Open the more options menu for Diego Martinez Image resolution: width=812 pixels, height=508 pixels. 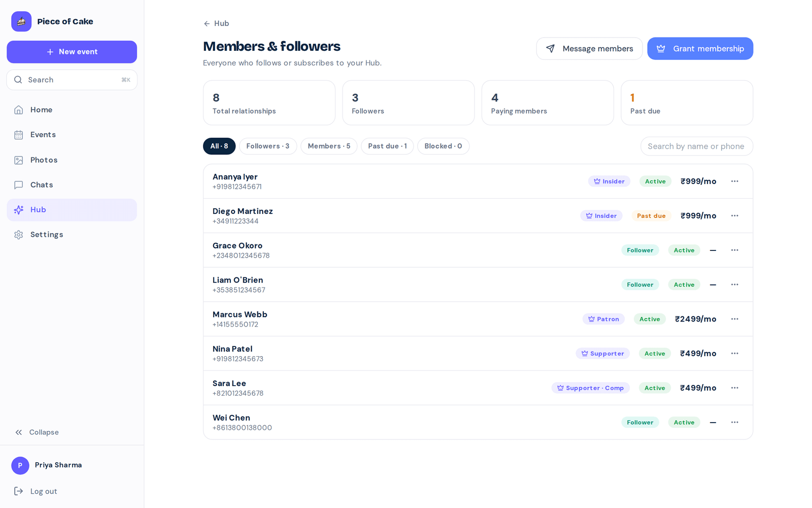click(735, 216)
